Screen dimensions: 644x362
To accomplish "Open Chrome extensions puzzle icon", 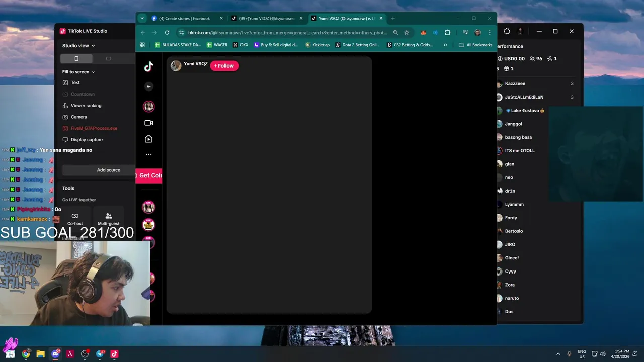I will coord(447,33).
